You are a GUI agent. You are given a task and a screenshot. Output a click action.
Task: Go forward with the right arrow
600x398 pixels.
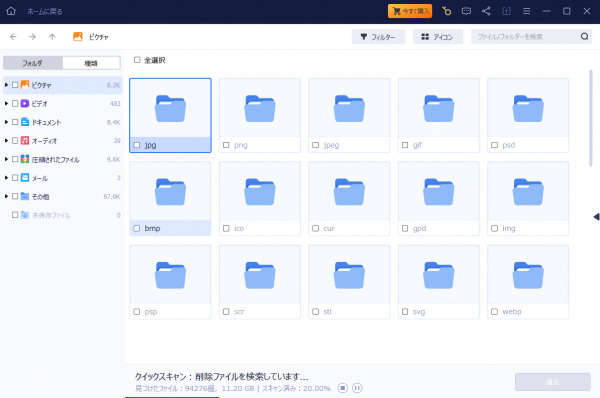pyautogui.click(x=33, y=37)
